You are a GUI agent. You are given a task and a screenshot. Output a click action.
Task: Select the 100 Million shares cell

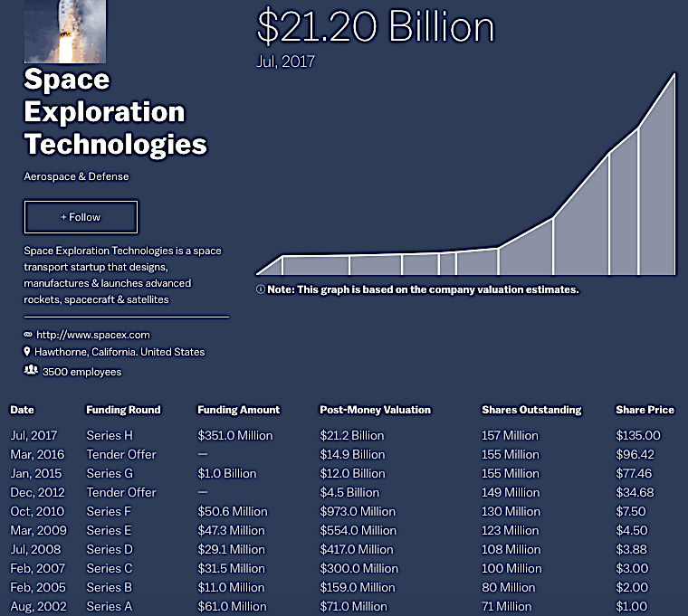(511, 568)
